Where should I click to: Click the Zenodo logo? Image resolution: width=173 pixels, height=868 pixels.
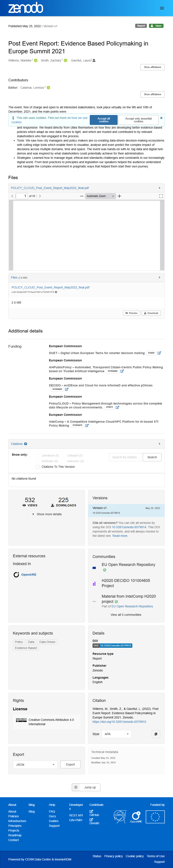[x=26, y=8]
